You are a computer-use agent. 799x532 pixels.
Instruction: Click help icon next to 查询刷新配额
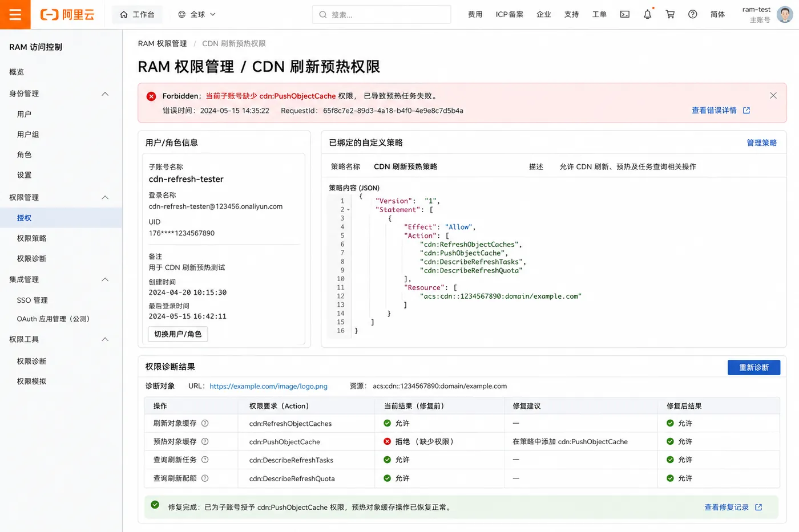[205, 478]
